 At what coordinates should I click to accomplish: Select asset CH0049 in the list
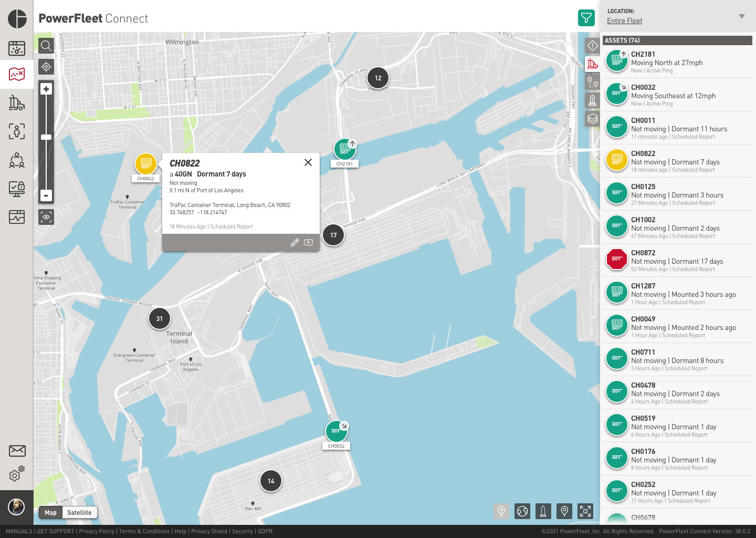point(677,327)
